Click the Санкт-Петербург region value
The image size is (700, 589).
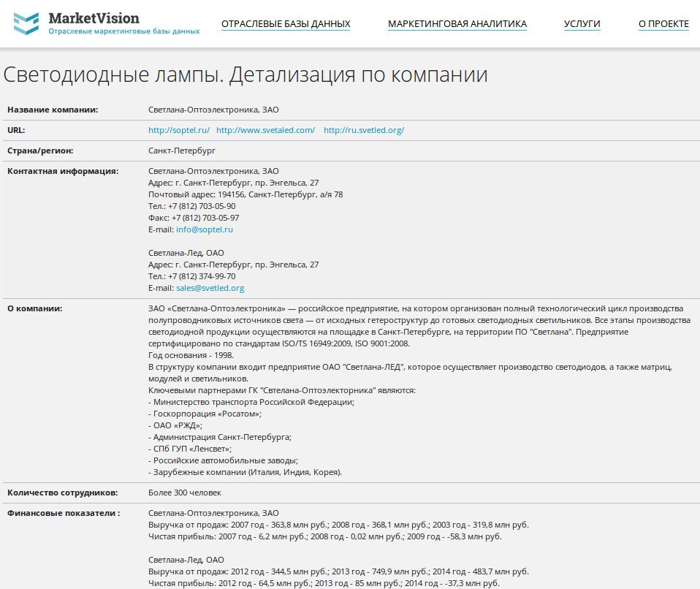[182, 151]
